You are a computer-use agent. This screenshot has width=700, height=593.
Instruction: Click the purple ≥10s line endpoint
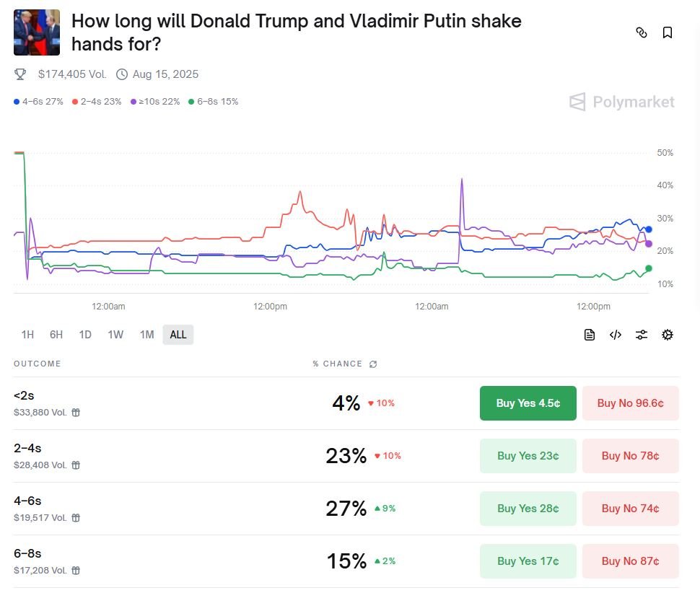(x=648, y=244)
